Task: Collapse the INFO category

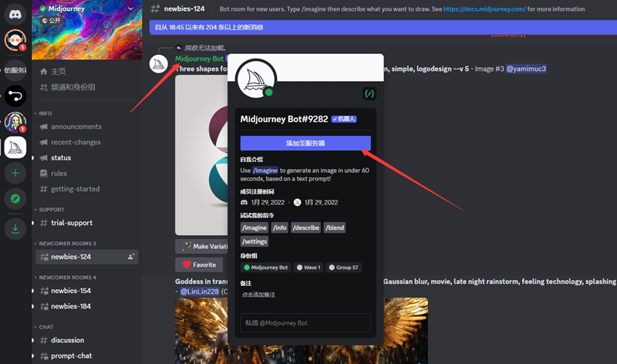Action: pyautogui.click(x=43, y=113)
